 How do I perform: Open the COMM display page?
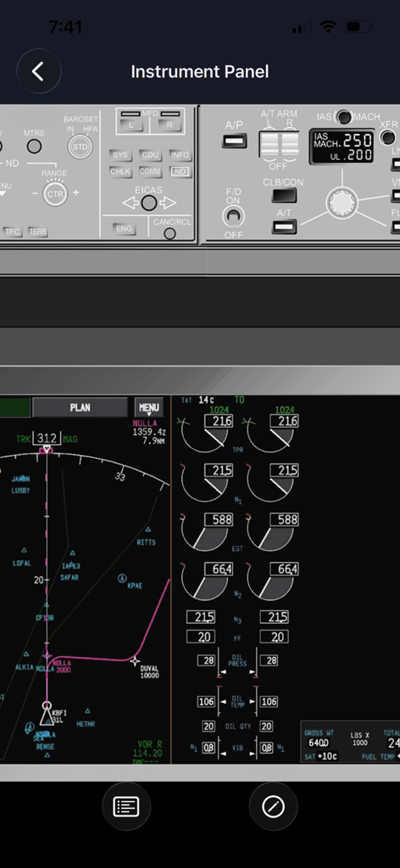click(x=150, y=171)
